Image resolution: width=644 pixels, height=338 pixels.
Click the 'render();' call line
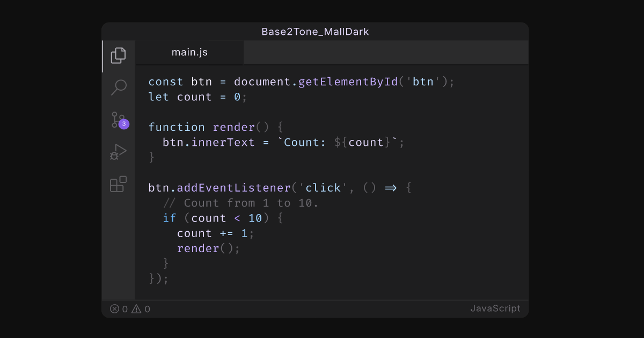tap(209, 248)
